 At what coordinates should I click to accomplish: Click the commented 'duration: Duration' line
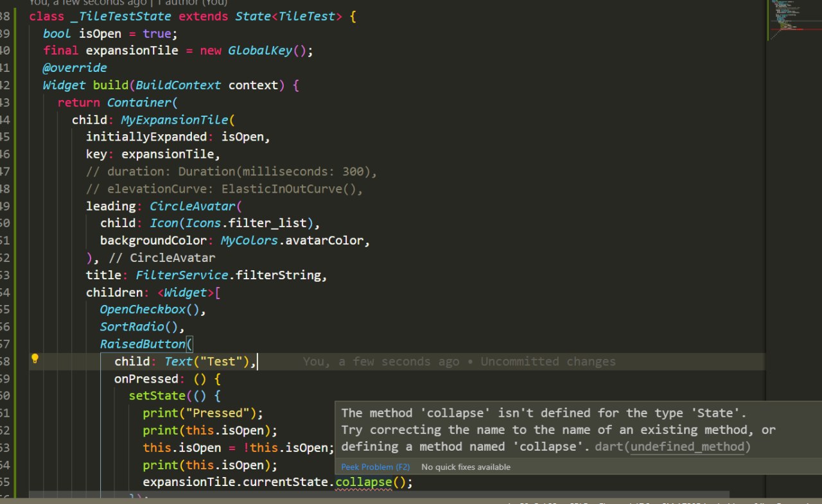click(232, 171)
